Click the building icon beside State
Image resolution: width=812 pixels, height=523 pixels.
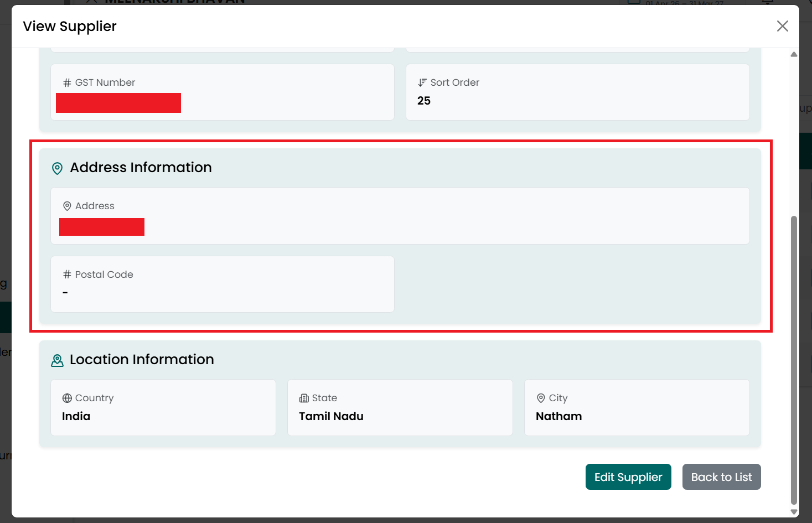[304, 398]
